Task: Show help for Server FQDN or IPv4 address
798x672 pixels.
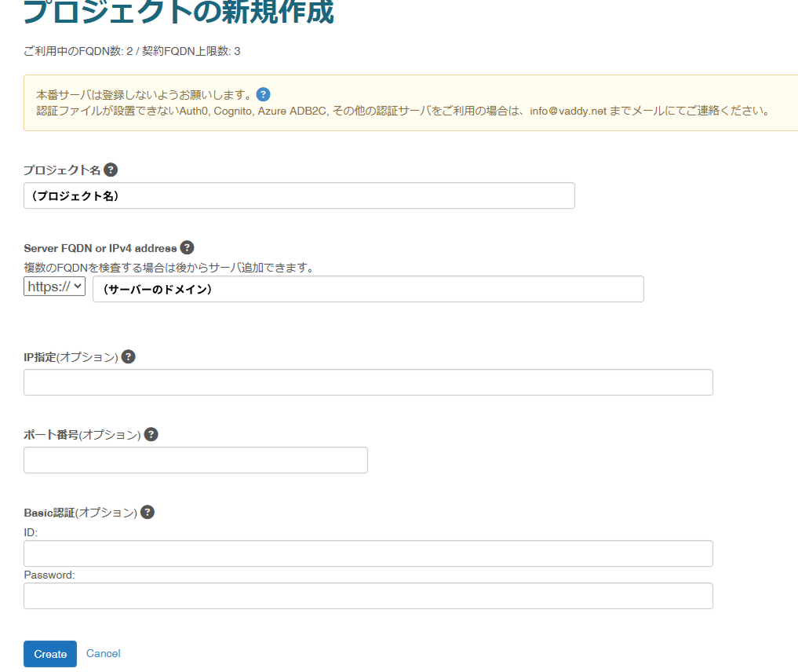Action: point(188,248)
